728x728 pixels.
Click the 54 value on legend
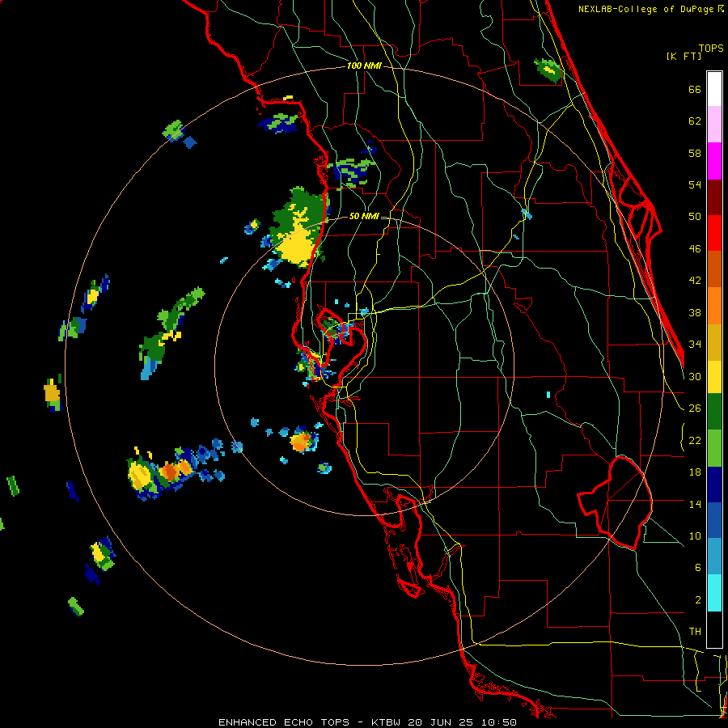[x=695, y=184]
